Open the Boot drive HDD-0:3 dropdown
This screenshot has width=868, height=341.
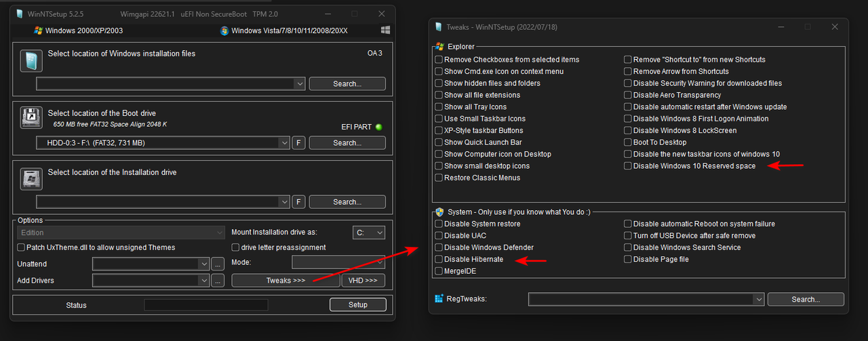(x=284, y=143)
